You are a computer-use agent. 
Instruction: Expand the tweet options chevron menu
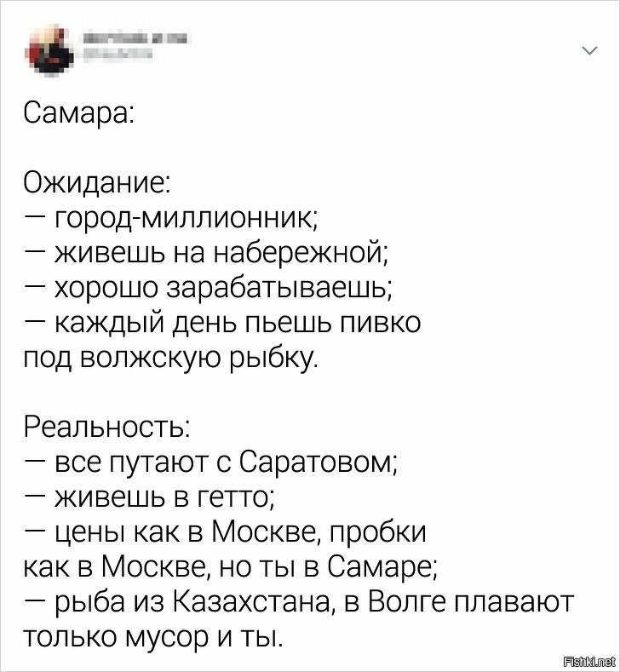click(x=590, y=51)
